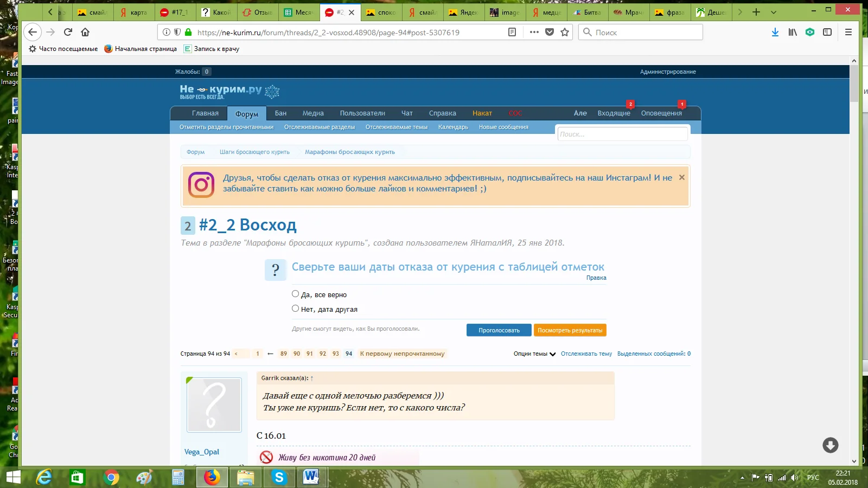This screenshot has height=488, width=868.
Task: Open a new browser tab with plus
Action: click(x=756, y=12)
